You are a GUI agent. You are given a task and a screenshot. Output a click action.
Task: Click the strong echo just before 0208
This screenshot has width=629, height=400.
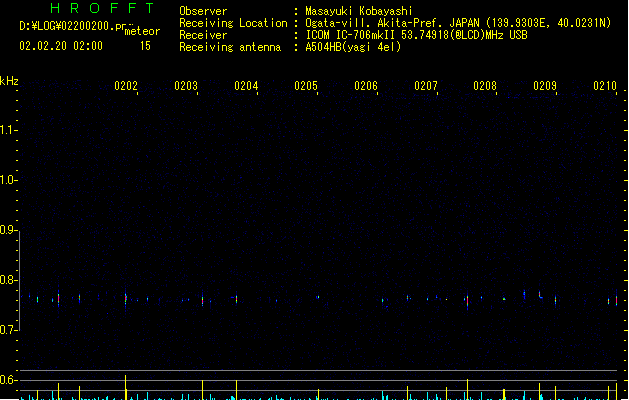click(467, 300)
